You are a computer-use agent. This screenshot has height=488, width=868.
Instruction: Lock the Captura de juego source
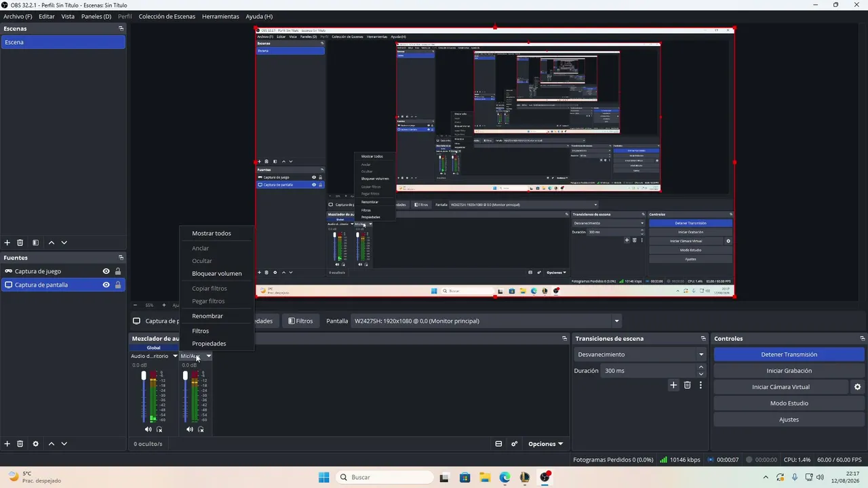(118, 271)
